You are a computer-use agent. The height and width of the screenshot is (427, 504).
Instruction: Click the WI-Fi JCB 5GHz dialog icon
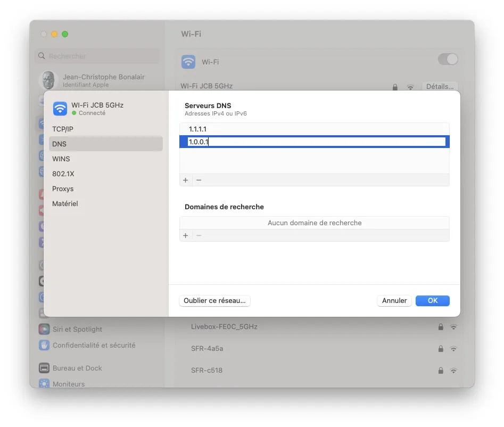coord(60,109)
